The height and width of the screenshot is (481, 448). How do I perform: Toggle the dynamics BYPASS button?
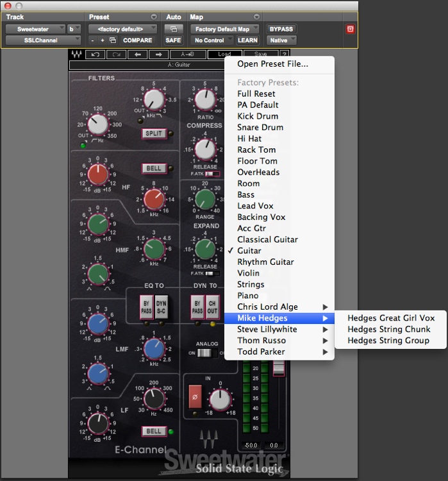197,307
